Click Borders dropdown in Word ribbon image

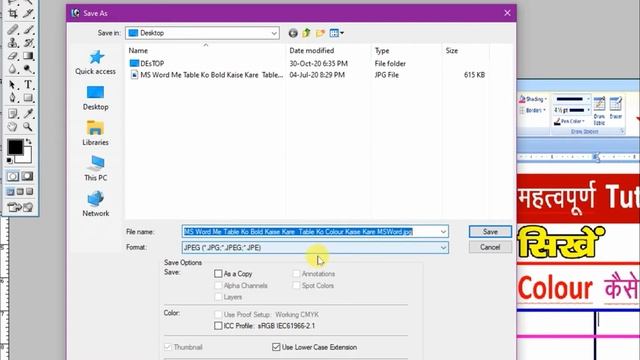pyautogui.click(x=533, y=110)
